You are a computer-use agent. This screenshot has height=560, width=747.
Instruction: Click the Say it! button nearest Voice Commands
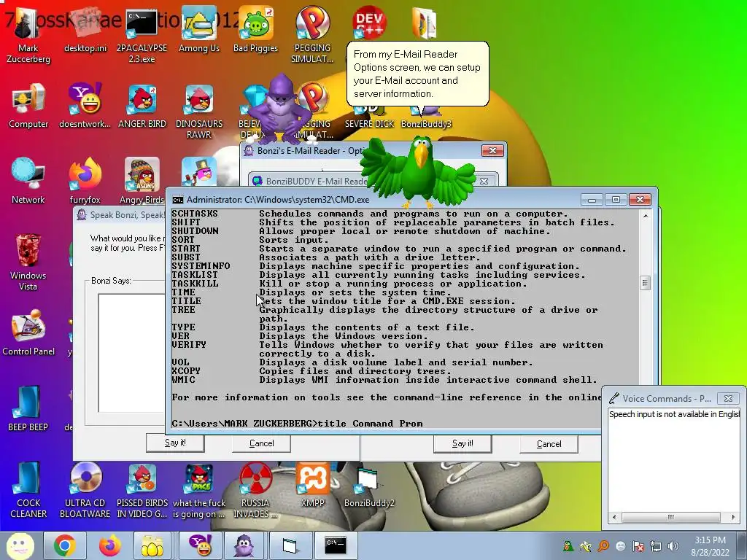point(462,444)
